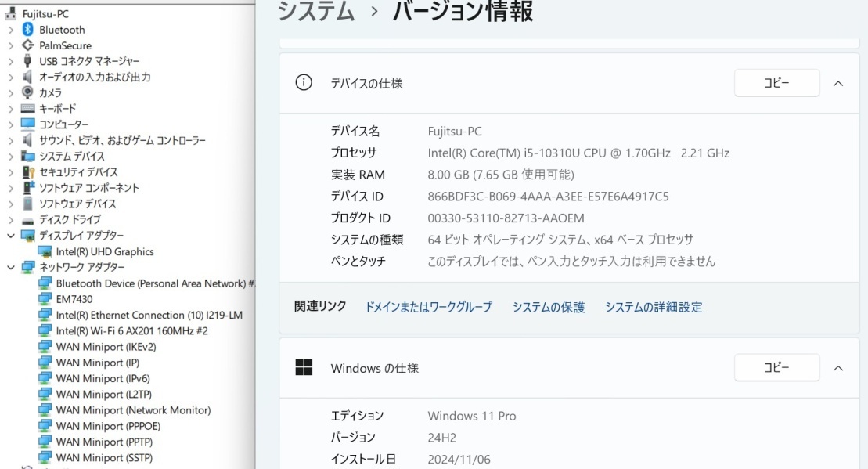Screen dimensions: 868x469
Task: Click the Intel(R) Wi-Fi 6 AX201 icon
Action: (45, 330)
